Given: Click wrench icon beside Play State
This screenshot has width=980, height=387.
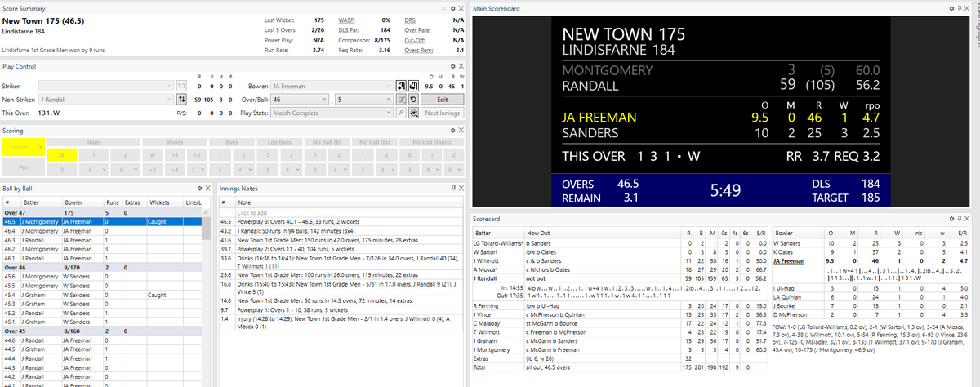Looking at the screenshot, I should (401, 113).
